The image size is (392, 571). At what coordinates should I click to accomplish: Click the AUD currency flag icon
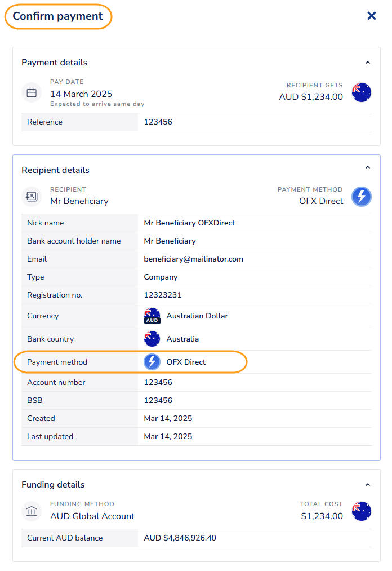[x=152, y=316]
